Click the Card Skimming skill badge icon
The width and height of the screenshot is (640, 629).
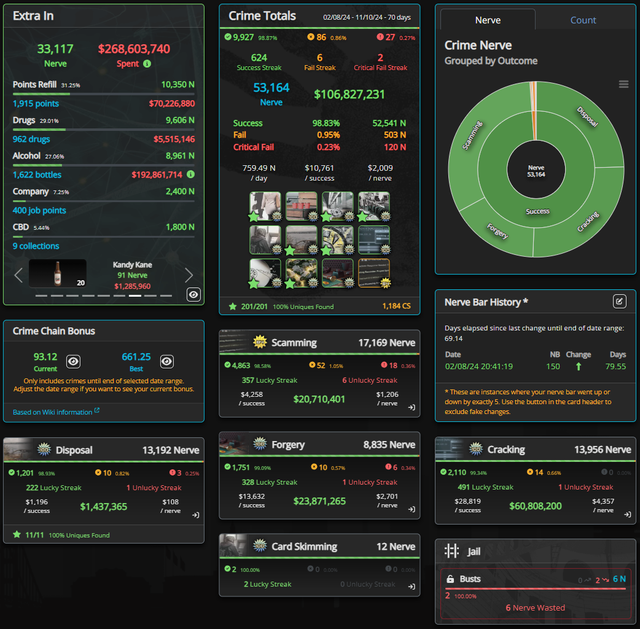(x=260, y=545)
